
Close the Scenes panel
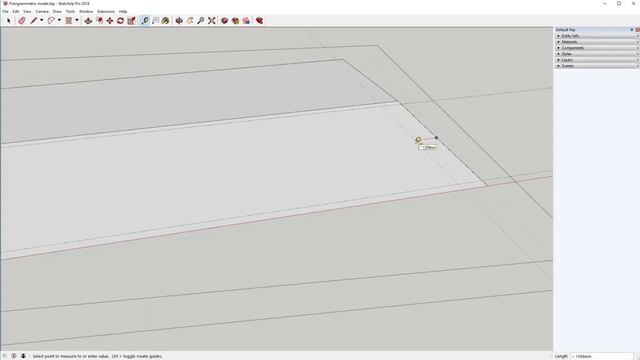tap(637, 66)
